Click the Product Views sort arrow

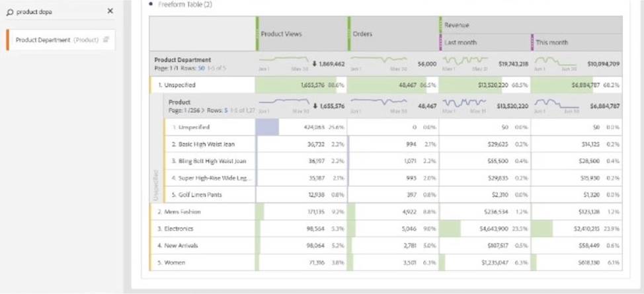point(313,64)
